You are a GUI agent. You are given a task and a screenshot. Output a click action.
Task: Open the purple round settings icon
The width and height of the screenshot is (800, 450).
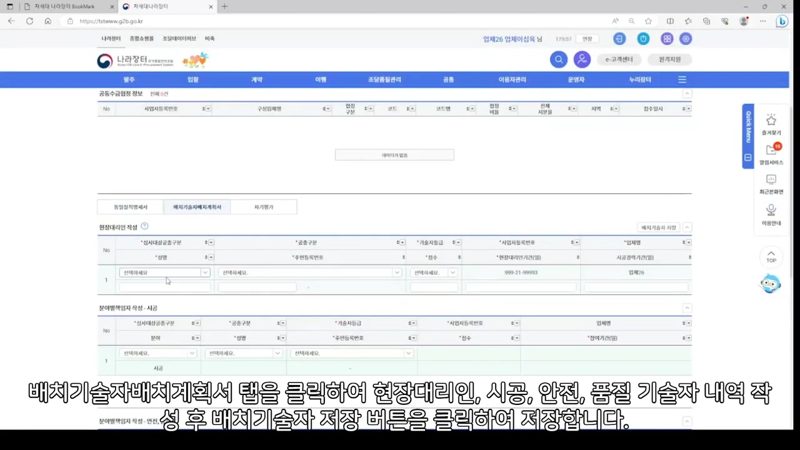pos(686,39)
